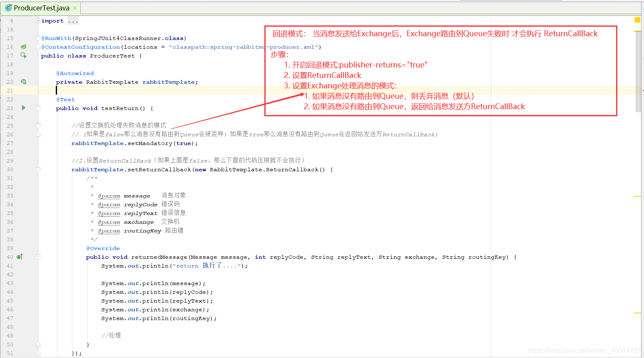Click the ProducerTest class name in declaration
Image resolution: width=644 pixels, height=358 pixels.
[112, 55]
